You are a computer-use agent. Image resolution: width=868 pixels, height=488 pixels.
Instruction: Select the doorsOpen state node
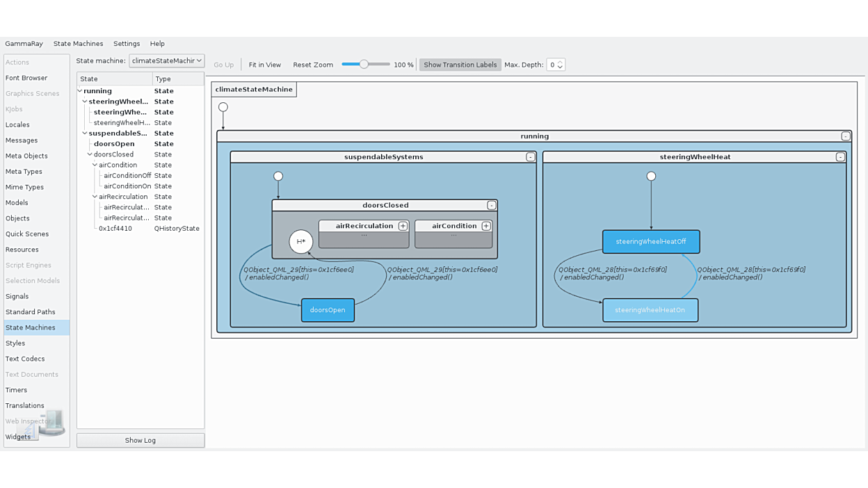[x=328, y=310]
